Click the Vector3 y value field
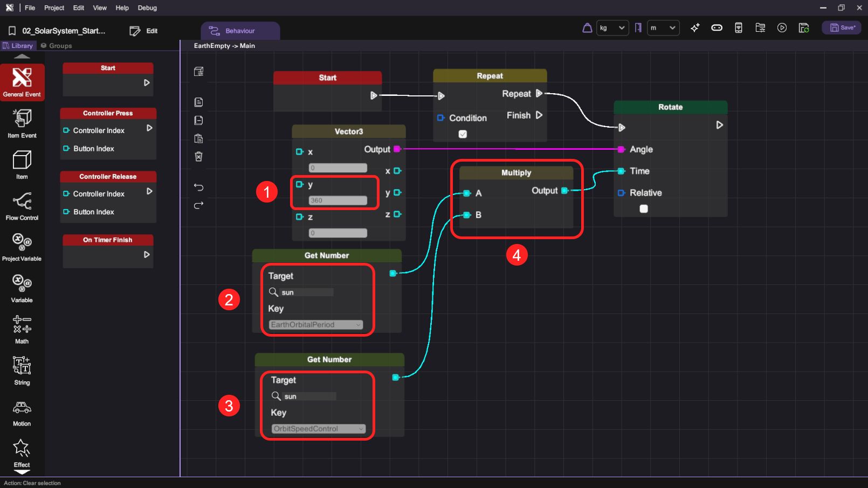The width and height of the screenshot is (868, 488). (337, 200)
